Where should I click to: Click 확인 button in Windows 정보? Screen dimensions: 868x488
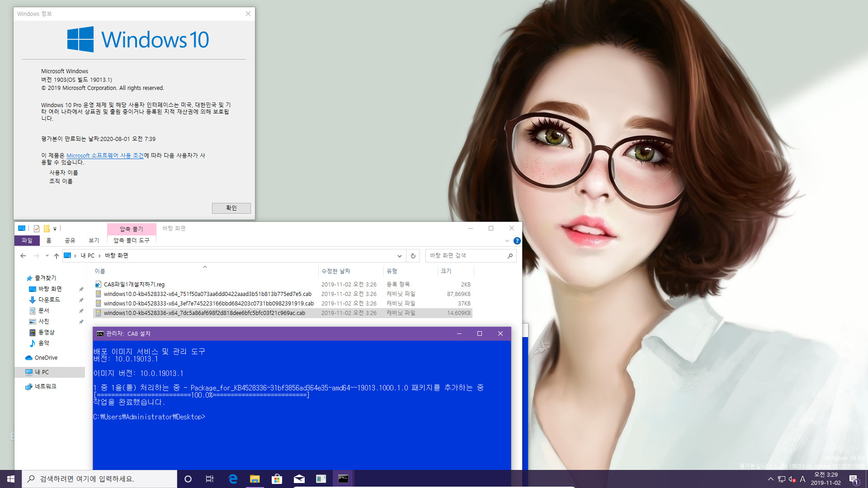click(231, 208)
